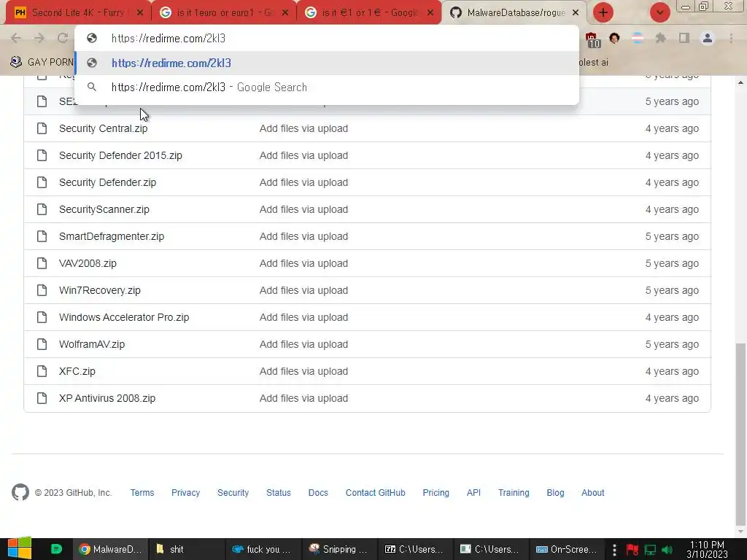Viewport: 747px width, 560px height.
Task: Select the MalwareDatabase GitHub tab
Action: pyautogui.click(x=516, y=13)
